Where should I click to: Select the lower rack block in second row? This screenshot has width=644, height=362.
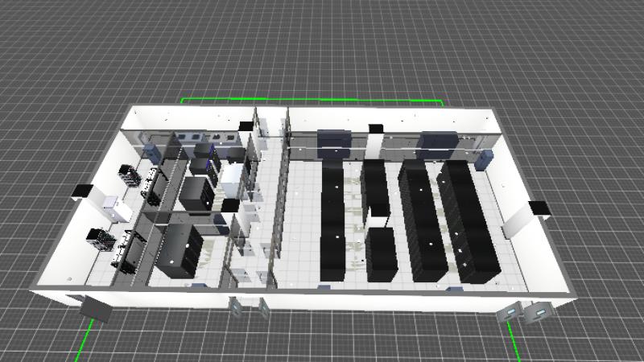coord(381,254)
